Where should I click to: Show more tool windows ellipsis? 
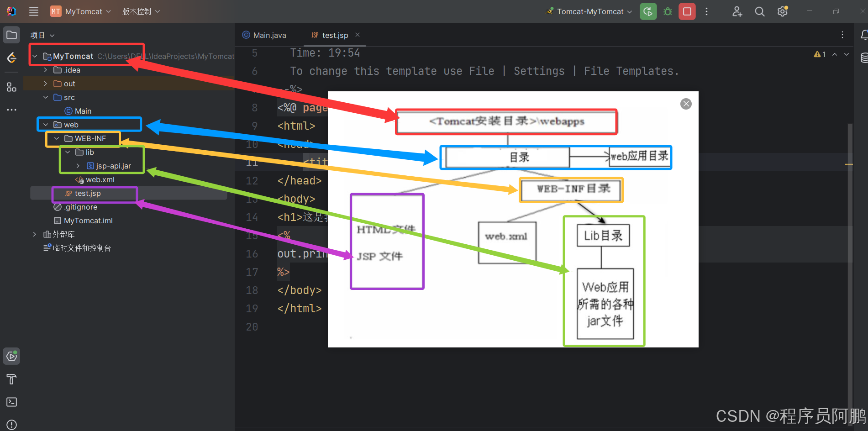pos(11,110)
